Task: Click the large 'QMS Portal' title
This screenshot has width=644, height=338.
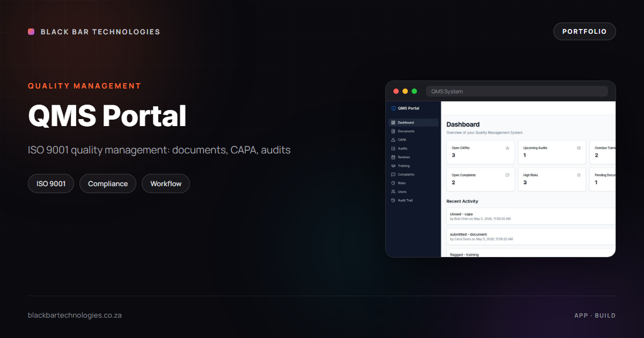Action: pyautogui.click(x=107, y=115)
